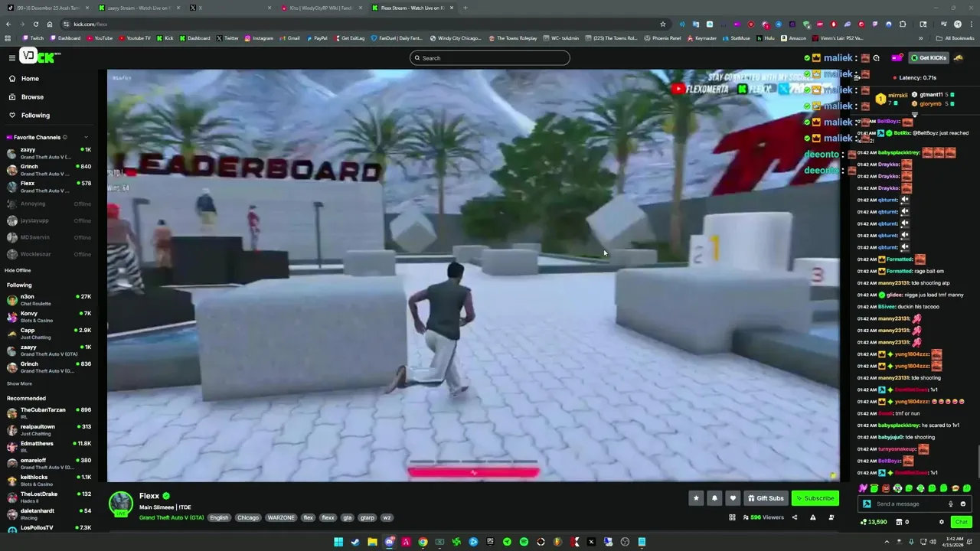Open the user avatar menu
The height and width of the screenshot is (551, 980).
tap(959, 57)
